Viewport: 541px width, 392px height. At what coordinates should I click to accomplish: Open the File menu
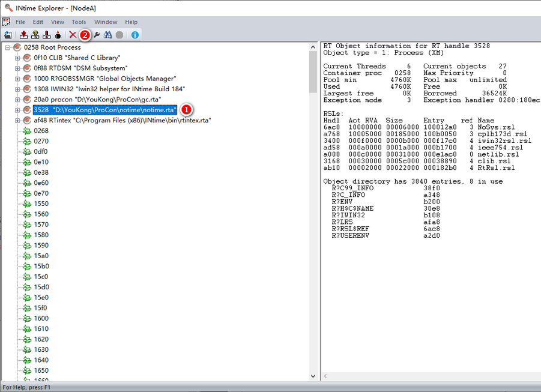[x=20, y=22]
